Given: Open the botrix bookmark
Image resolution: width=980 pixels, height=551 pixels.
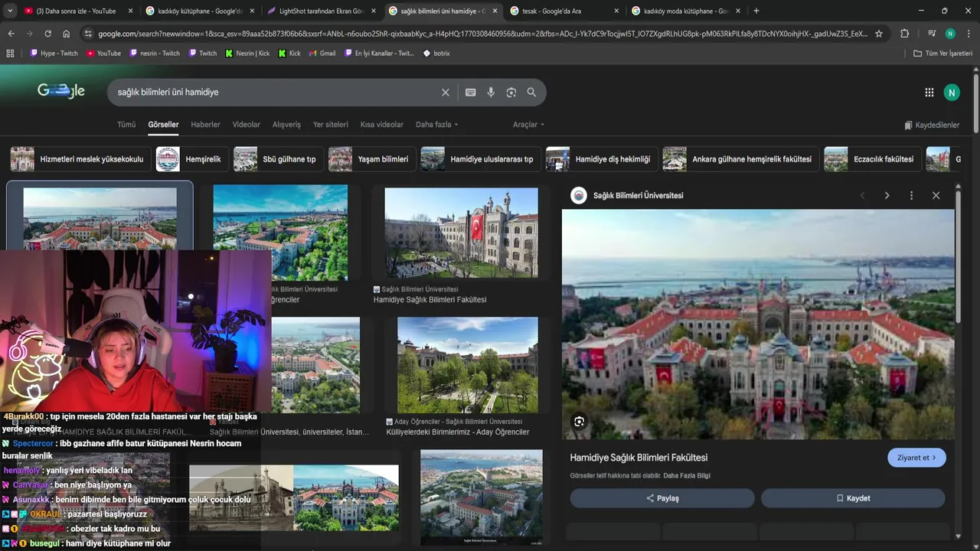Looking at the screenshot, I should pos(436,54).
